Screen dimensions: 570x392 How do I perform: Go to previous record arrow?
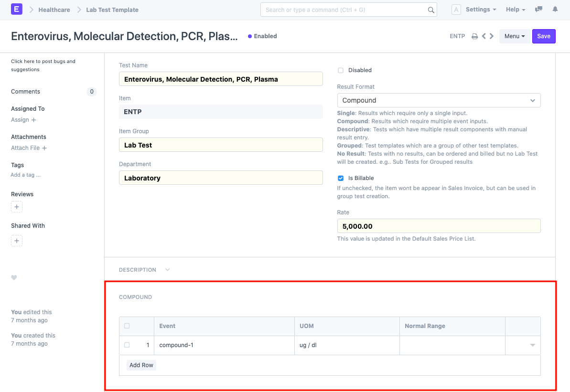[x=484, y=36]
